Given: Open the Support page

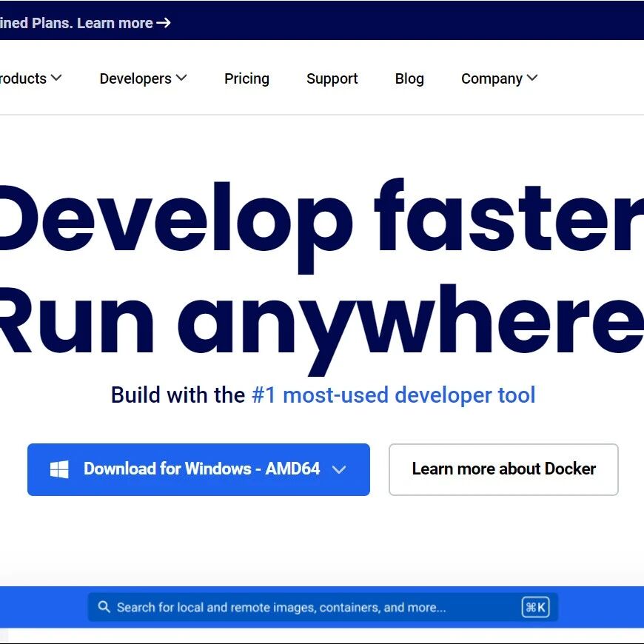Looking at the screenshot, I should (332, 78).
